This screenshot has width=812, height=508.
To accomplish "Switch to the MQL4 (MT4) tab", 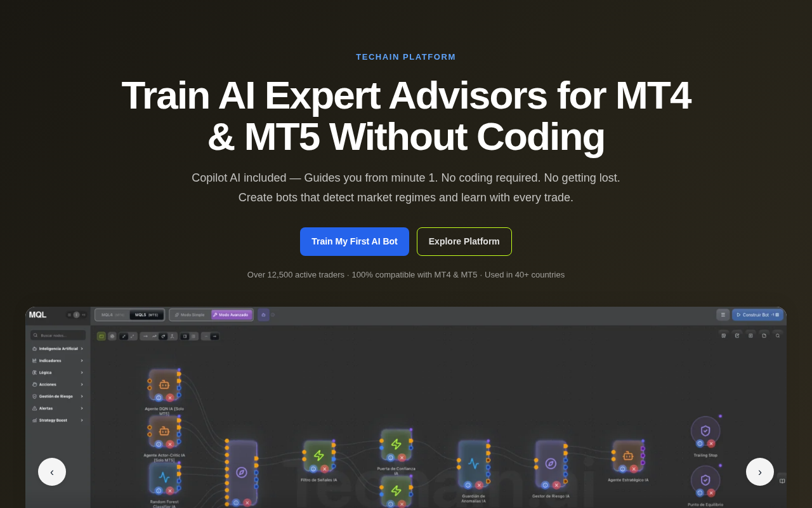I will 112,315.
